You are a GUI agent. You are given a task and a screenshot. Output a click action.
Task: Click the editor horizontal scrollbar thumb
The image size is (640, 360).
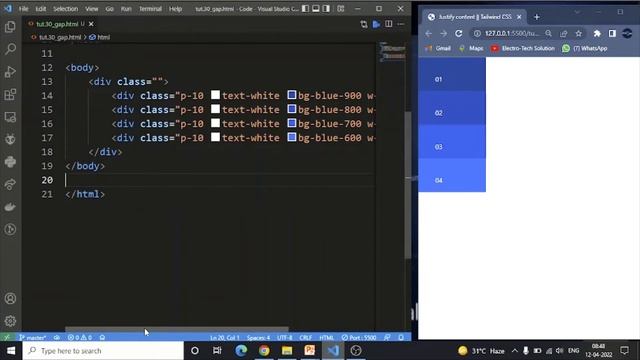tap(177, 329)
